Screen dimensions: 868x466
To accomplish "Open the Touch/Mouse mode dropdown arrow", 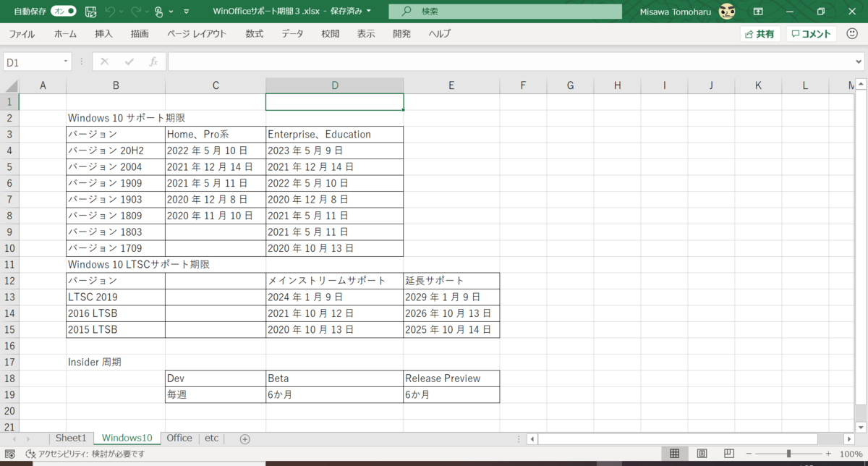I will 171,12.
